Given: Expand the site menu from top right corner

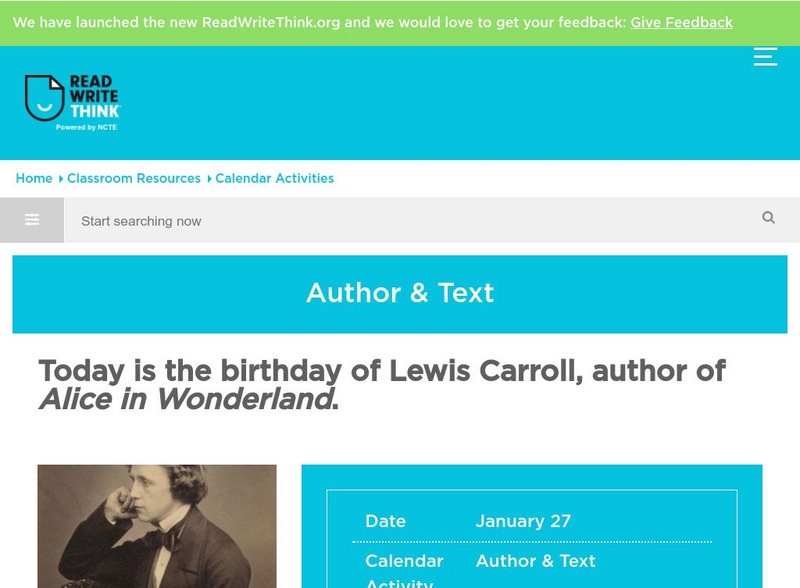Looking at the screenshot, I should (x=765, y=57).
